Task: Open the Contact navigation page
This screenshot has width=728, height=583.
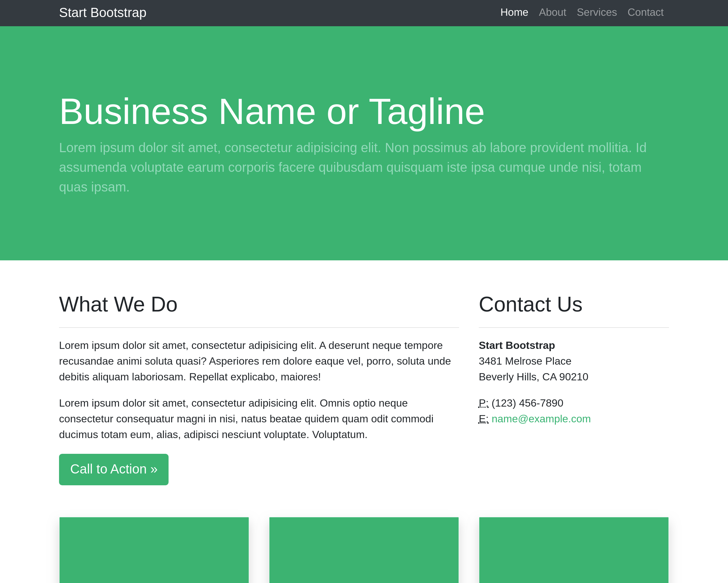Action: (645, 12)
